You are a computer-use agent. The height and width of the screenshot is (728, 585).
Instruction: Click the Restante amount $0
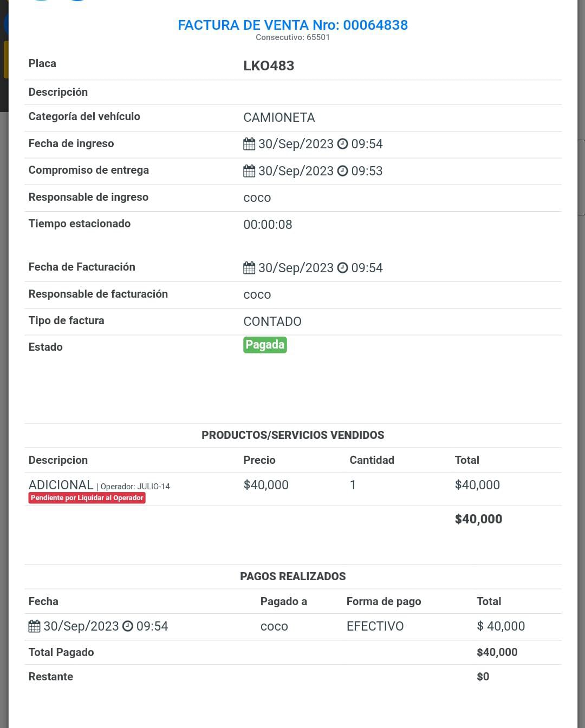(x=483, y=677)
